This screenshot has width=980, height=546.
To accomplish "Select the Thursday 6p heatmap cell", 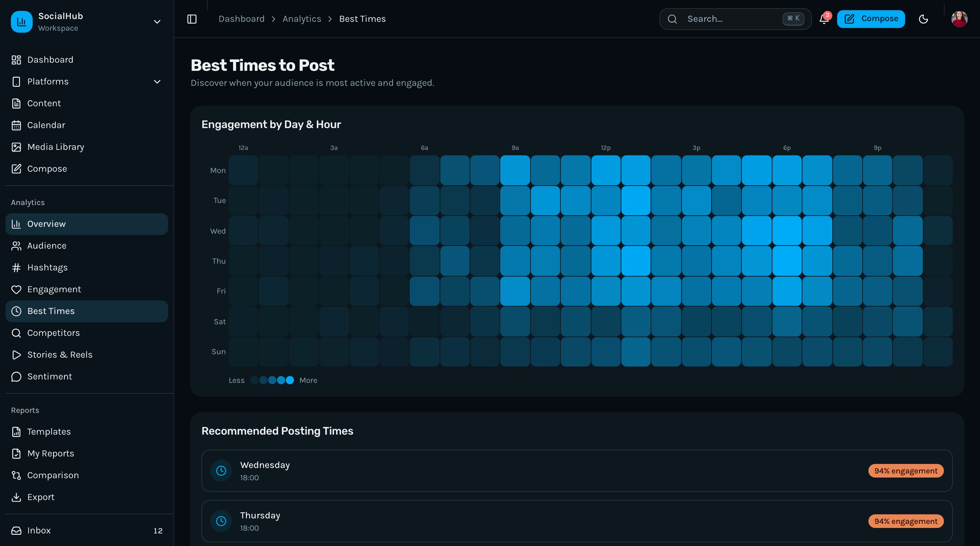I will (787, 261).
